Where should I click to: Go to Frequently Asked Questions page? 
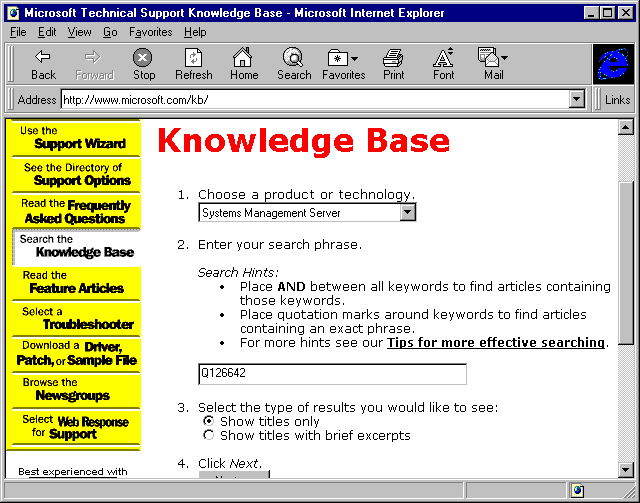coord(76,211)
